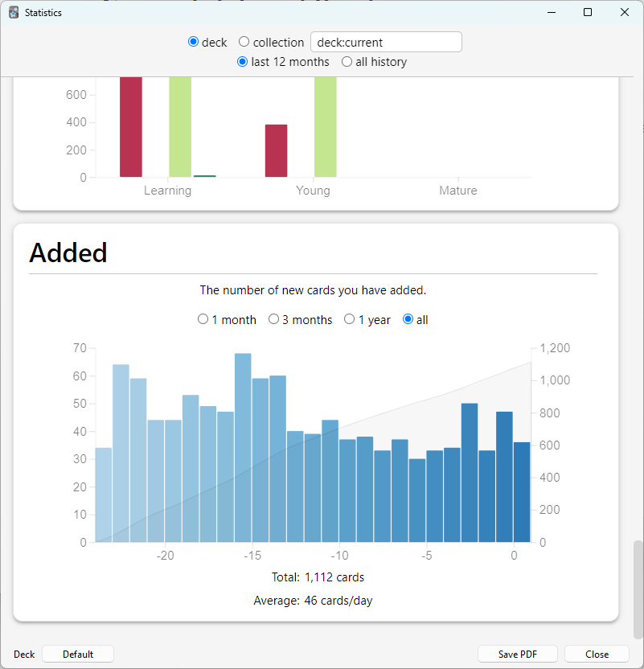Select the collection radio button

tap(244, 42)
